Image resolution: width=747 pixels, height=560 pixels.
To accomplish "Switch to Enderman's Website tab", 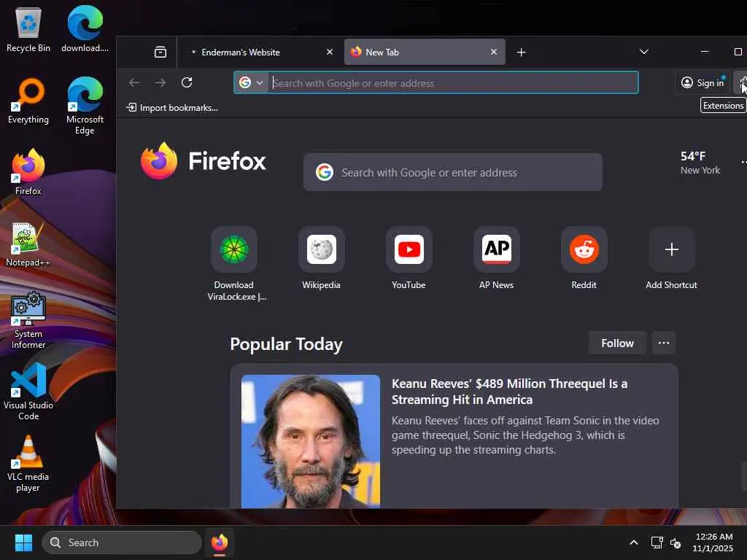I will (259, 52).
